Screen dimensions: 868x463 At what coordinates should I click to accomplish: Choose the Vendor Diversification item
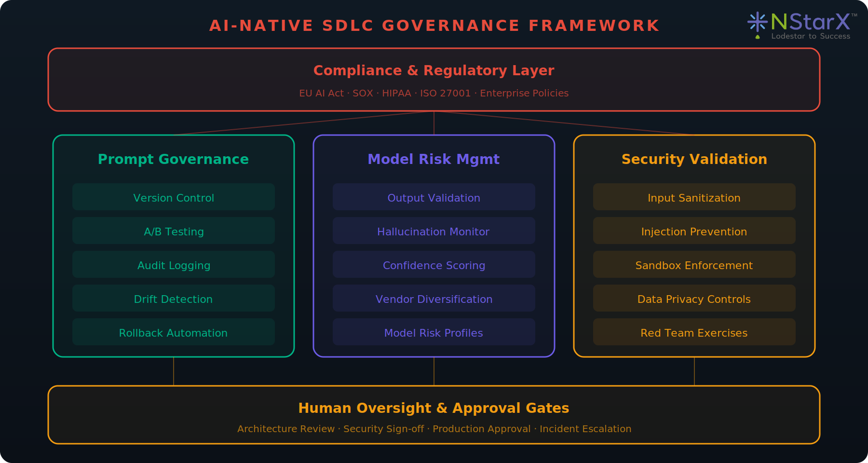click(x=434, y=299)
